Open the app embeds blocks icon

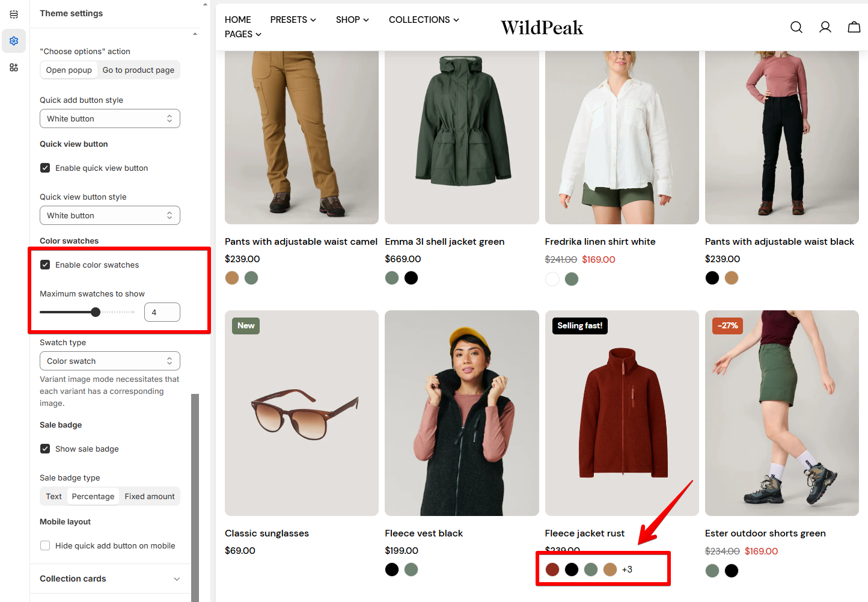point(14,67)
